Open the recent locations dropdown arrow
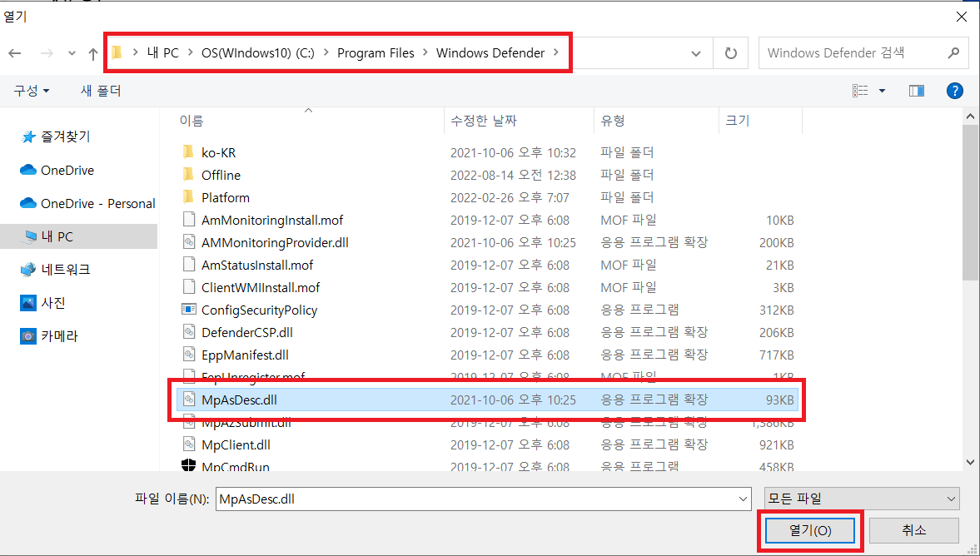The image size is (980, 556). tap(72, 54)
